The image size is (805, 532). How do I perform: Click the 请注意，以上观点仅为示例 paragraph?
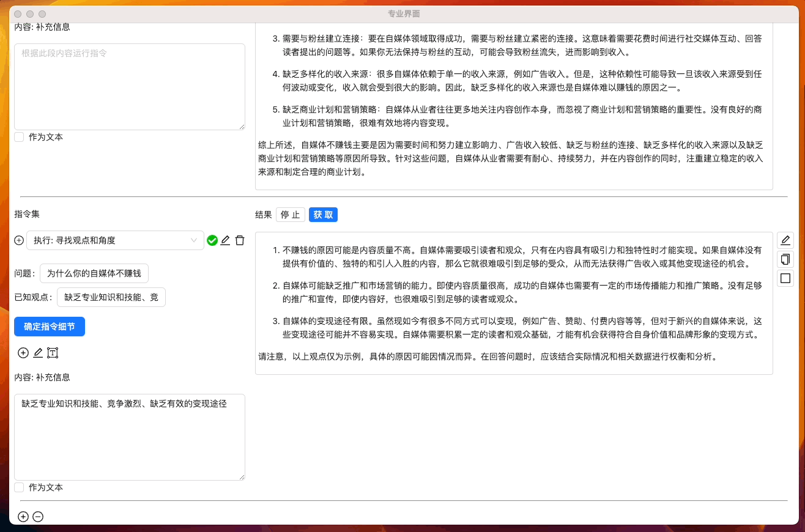click(x=487, y=357)
